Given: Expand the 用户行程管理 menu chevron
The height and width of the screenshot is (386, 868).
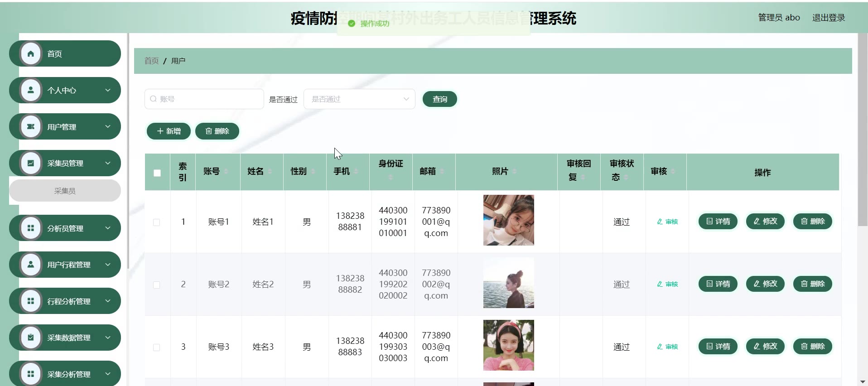Looking at the screenshot, I should (108, 265).
